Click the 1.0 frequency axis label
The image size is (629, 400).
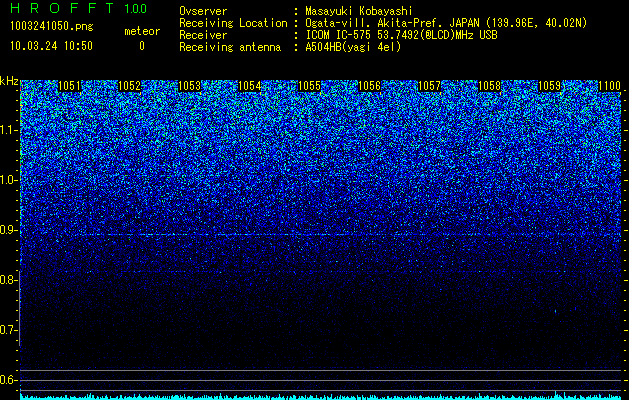point(9,180)
